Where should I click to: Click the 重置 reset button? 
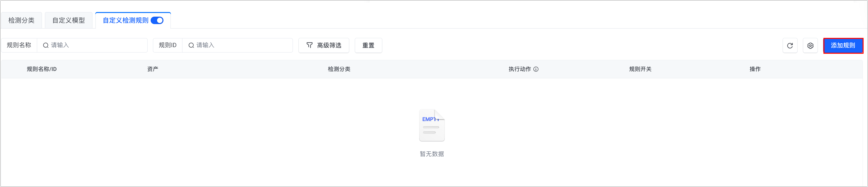point(368,46)
